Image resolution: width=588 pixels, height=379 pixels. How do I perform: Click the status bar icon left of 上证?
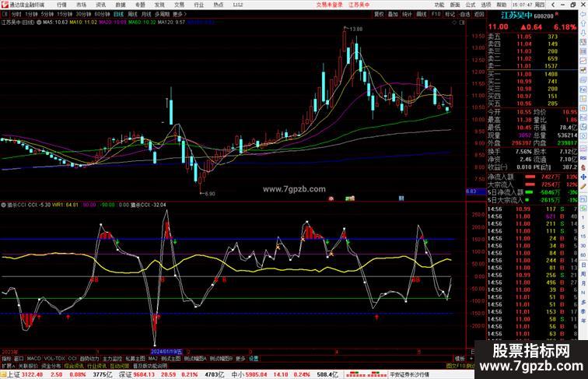tap(3, 374)
